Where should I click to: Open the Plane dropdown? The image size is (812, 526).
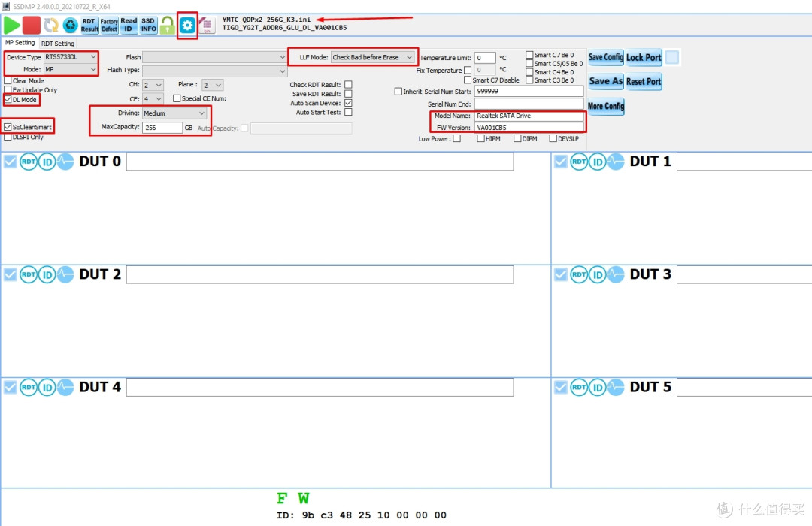[x=212, y=85]
